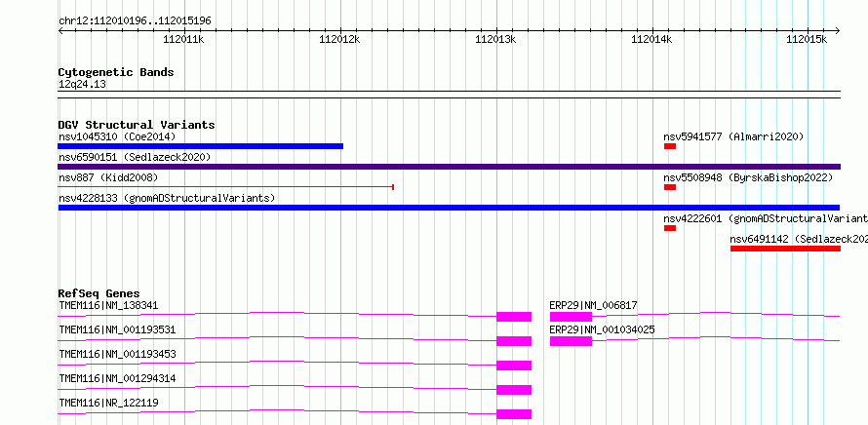
Task: Open the DGV Structural Variants track title
Action: 137,125
